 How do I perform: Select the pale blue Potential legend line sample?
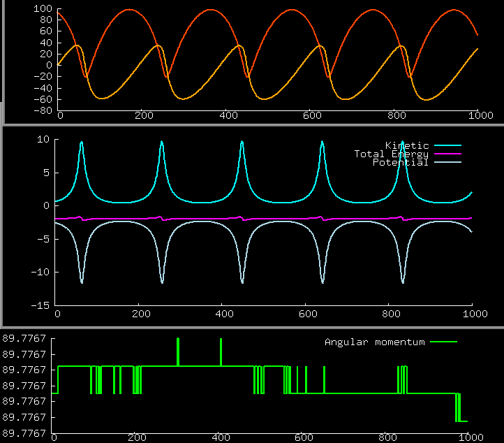pyautogui.click(x=447, y=162)
